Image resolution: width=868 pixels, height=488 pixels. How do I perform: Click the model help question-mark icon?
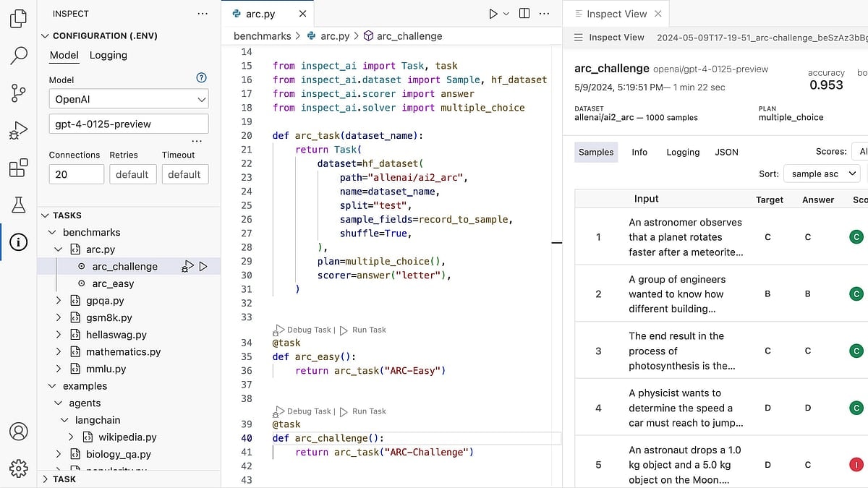(x=202, y=78)
